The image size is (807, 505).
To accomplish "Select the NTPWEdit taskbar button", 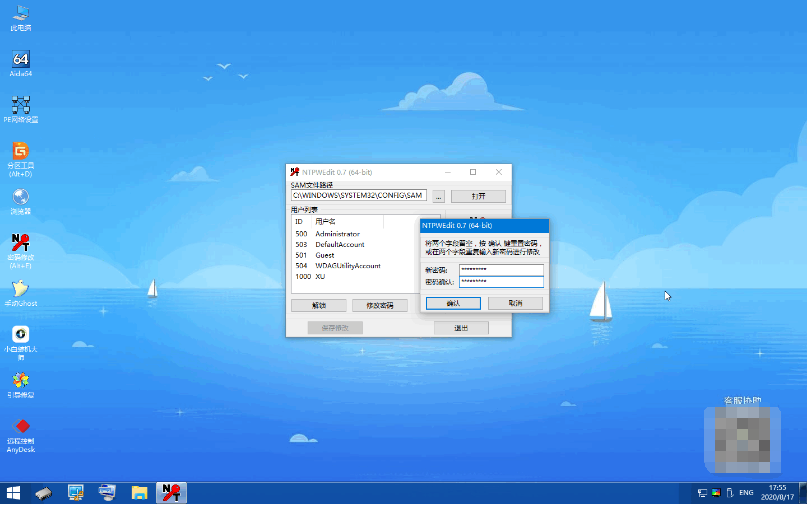I will point(171,493).
